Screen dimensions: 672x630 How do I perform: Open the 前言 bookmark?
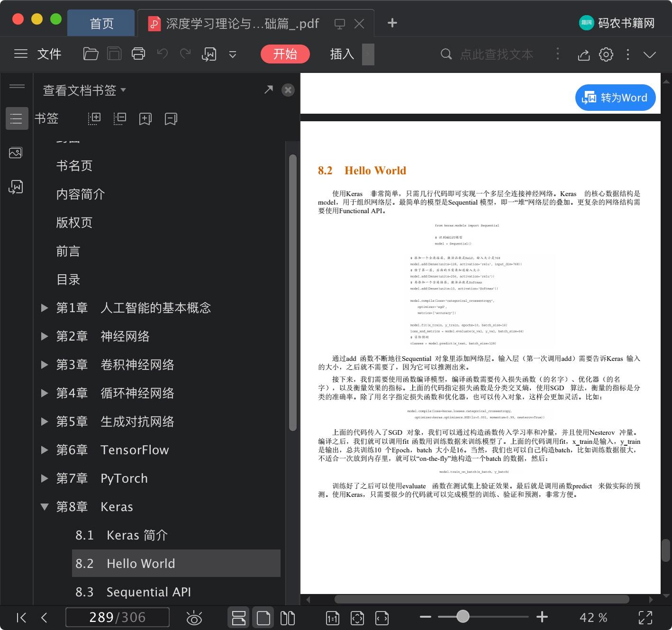(68, 251)
